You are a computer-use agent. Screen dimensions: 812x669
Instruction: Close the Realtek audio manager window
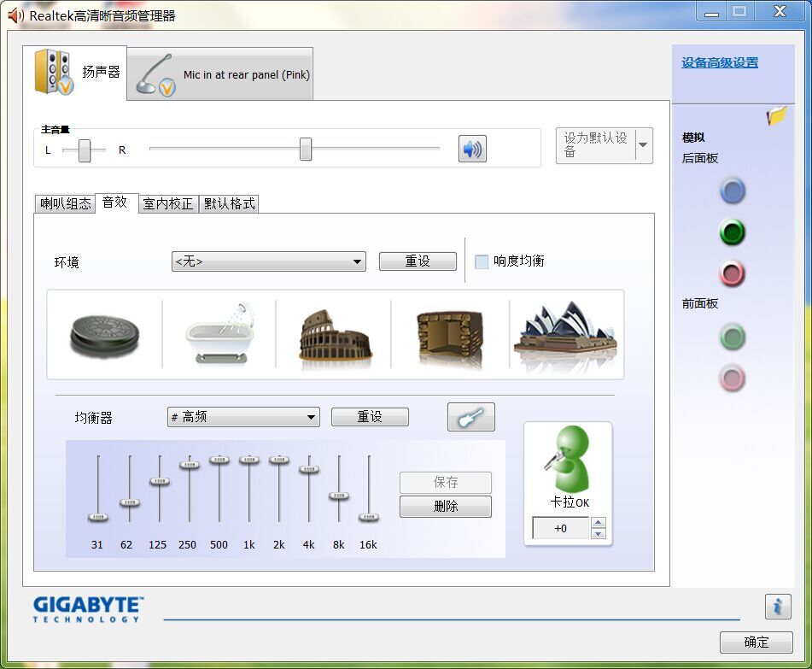tap(780, 11)
